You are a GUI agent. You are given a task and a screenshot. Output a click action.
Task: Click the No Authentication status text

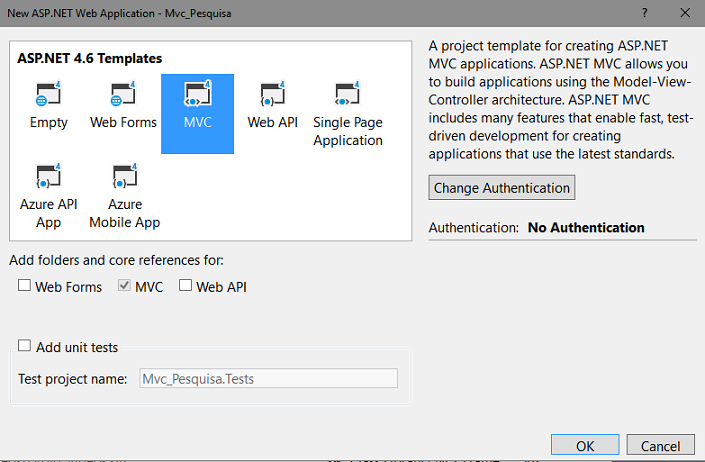586,227
